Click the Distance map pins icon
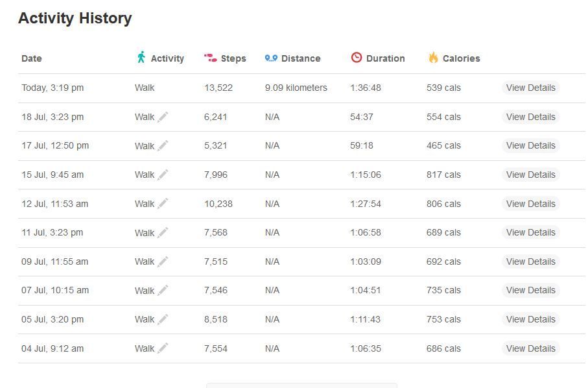The height and width of the screenshot is (388, 588). [x=271, y=58]
